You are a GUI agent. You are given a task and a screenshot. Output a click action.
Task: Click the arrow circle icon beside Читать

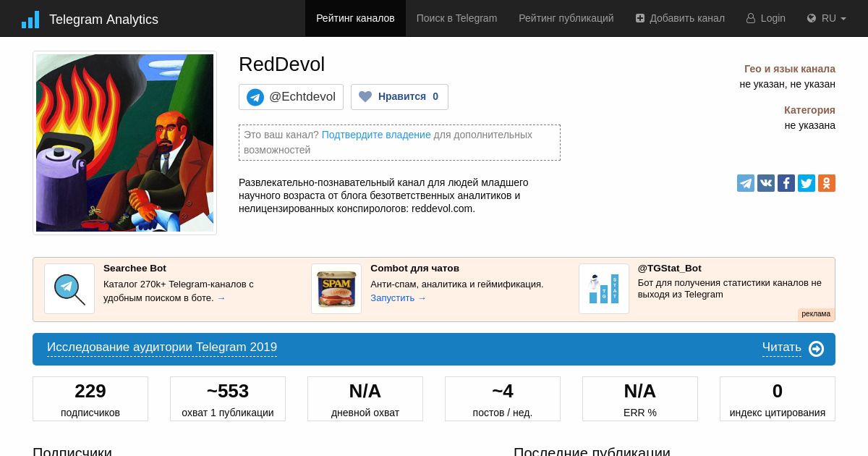coord(817,349)
